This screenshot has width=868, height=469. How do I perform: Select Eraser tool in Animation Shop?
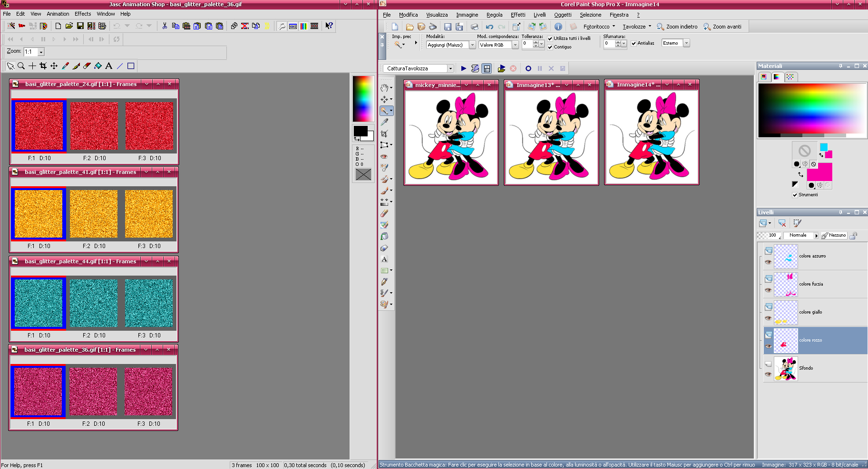(87, 66)
